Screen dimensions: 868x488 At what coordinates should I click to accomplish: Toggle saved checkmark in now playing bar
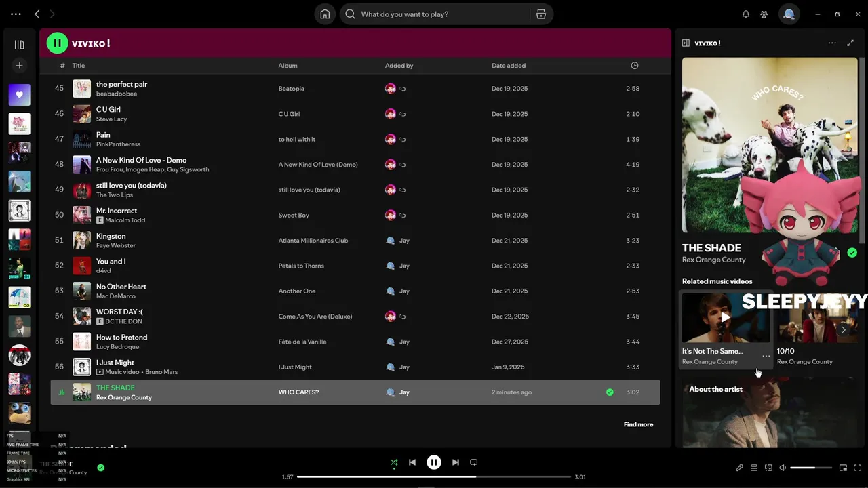coord(100,468)
